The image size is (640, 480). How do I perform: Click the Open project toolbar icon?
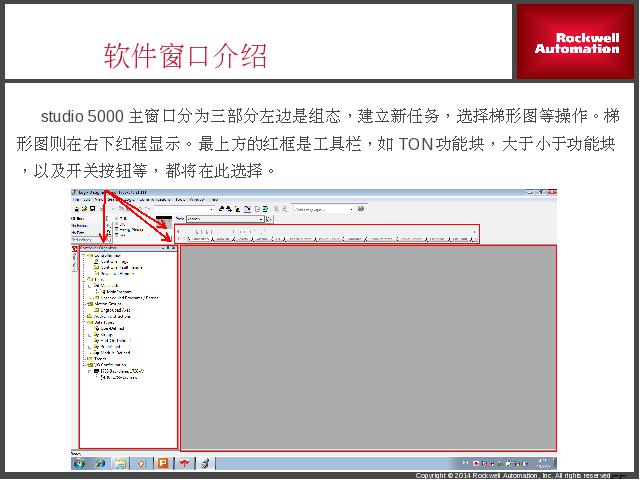(x=84, y=209)
